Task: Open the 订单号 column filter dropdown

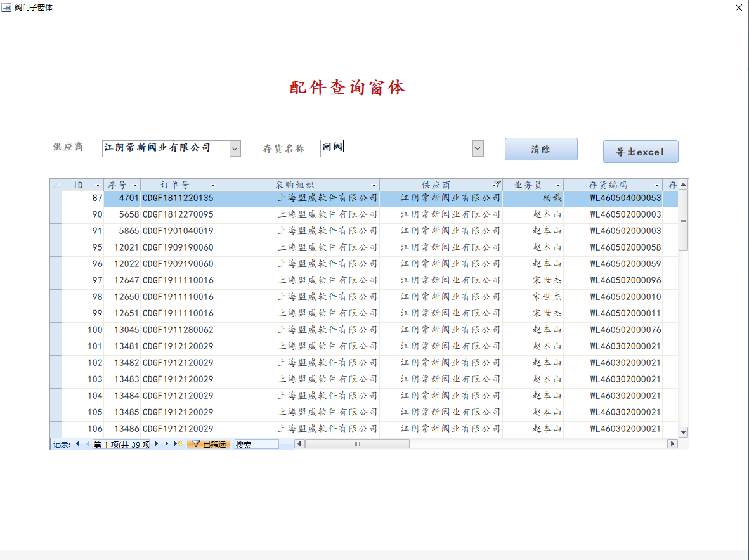Action: (214, 185)
